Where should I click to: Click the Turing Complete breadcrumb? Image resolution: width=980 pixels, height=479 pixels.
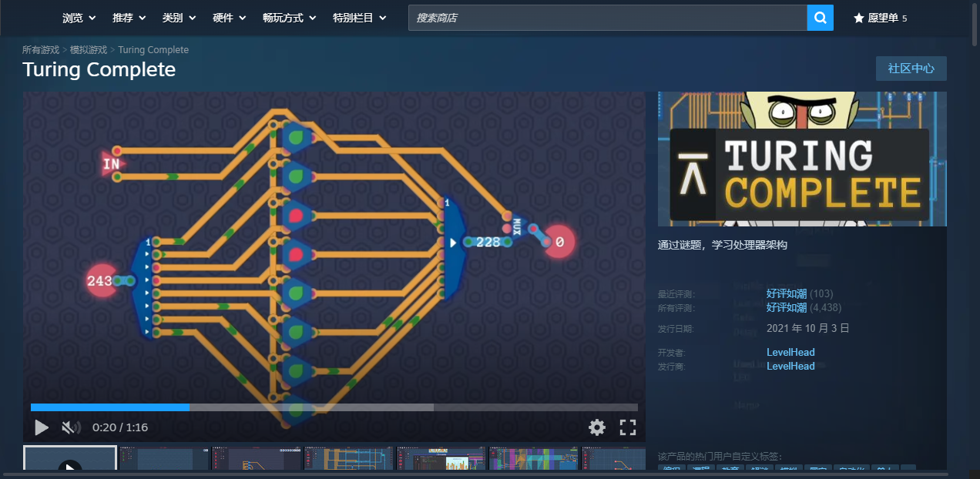click(x=153, y=49)
